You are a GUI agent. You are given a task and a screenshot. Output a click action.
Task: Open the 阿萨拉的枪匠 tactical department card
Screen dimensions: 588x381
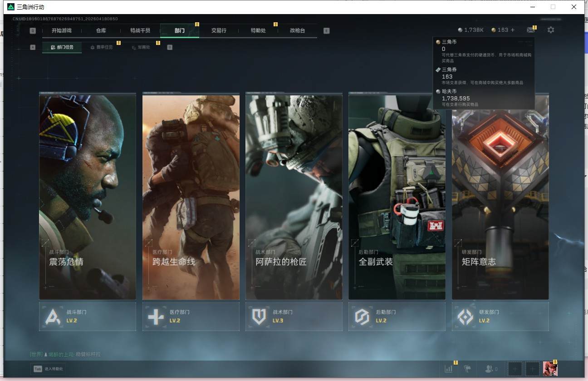[x=294, y=196]
